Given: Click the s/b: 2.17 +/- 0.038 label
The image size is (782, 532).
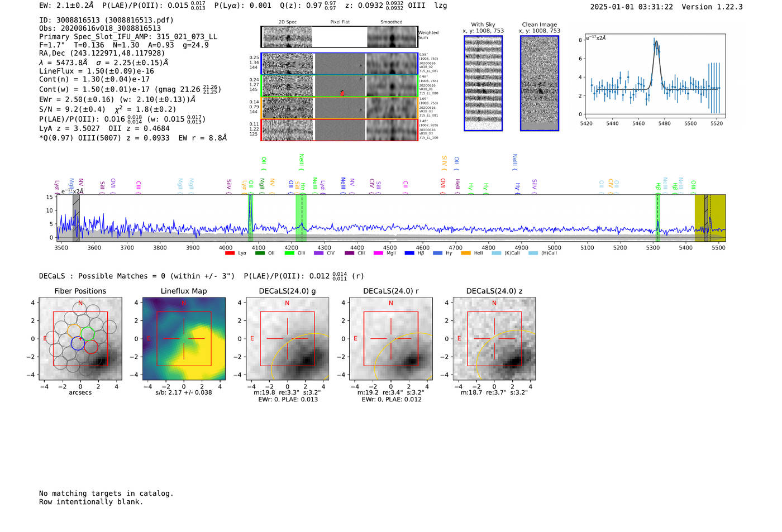Looking at the screenshot, I should click(x=184, y=392).
